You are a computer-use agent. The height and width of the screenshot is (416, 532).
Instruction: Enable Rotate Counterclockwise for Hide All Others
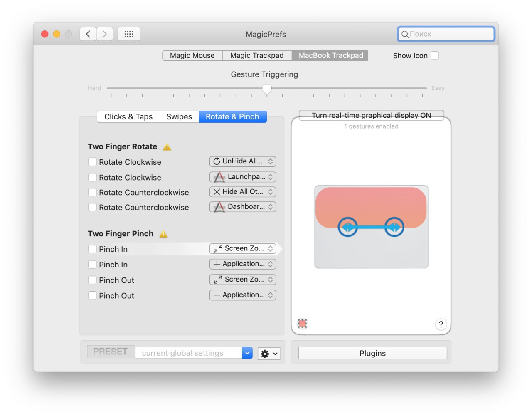click(92, 192)
